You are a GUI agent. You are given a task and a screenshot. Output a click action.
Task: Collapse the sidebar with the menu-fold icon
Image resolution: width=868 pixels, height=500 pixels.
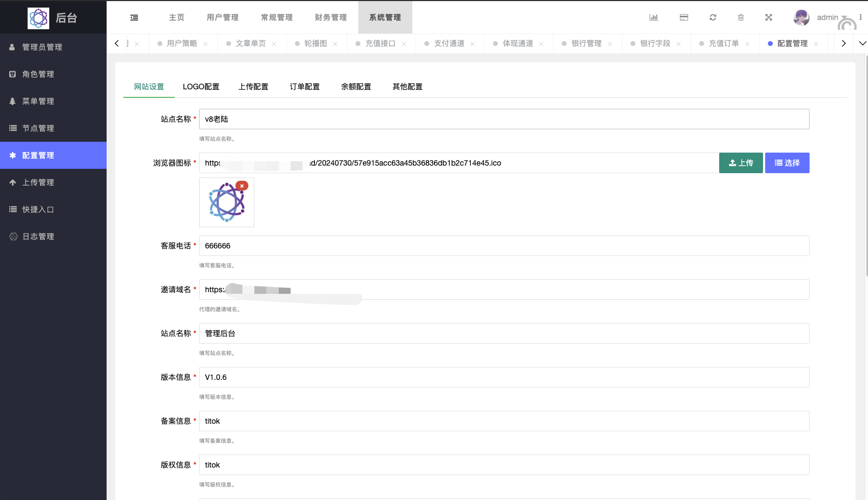134,18
